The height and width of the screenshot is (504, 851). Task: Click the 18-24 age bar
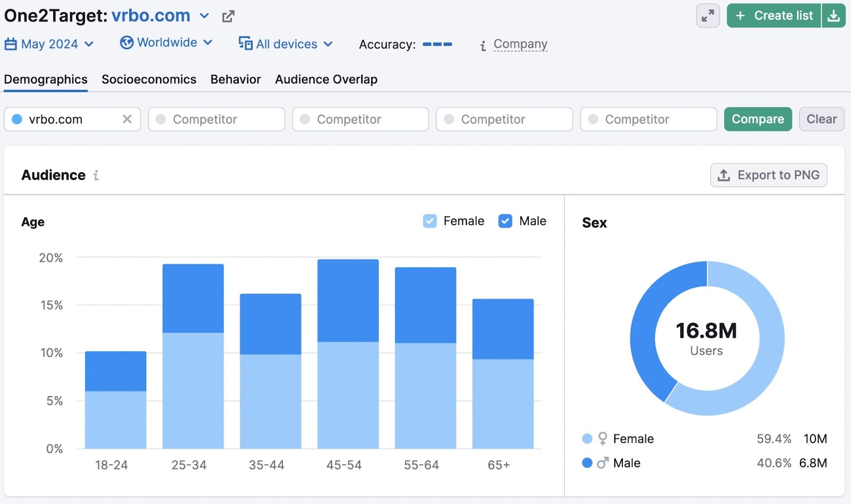click(115, 400)
